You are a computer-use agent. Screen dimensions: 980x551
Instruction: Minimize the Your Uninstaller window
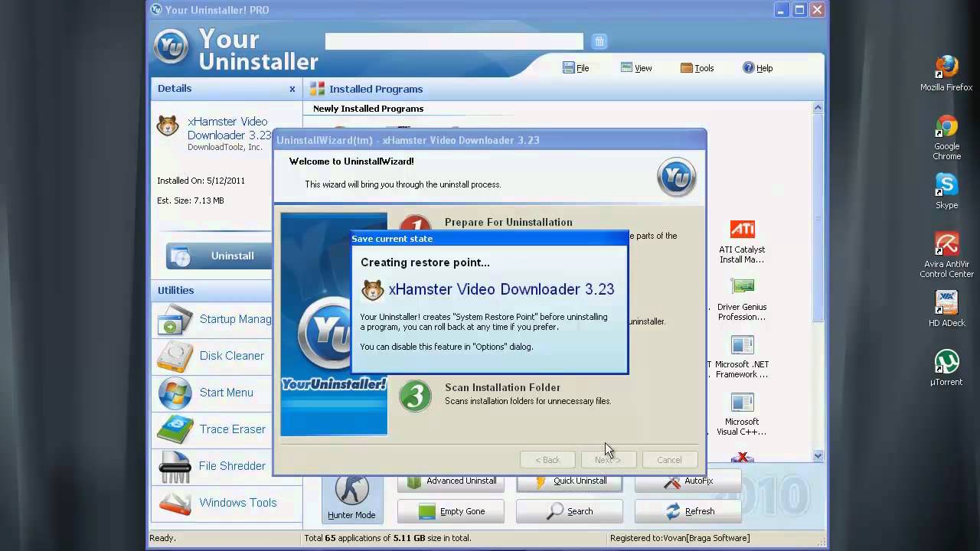click(x=781, y=10)
